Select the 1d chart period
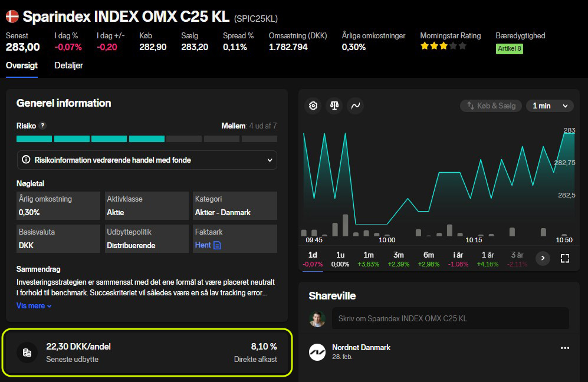Image resolution: width=588 pixels, height=382 pixels. click(313, 259)
